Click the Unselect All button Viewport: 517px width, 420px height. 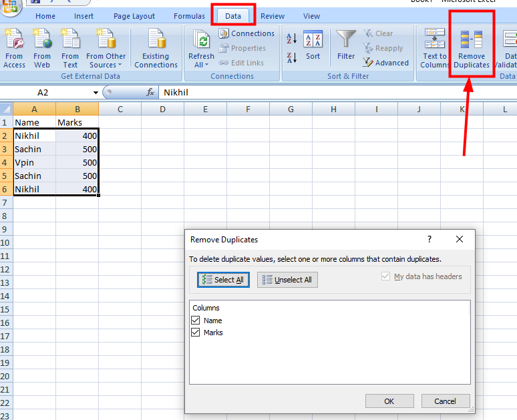[287, 280]
